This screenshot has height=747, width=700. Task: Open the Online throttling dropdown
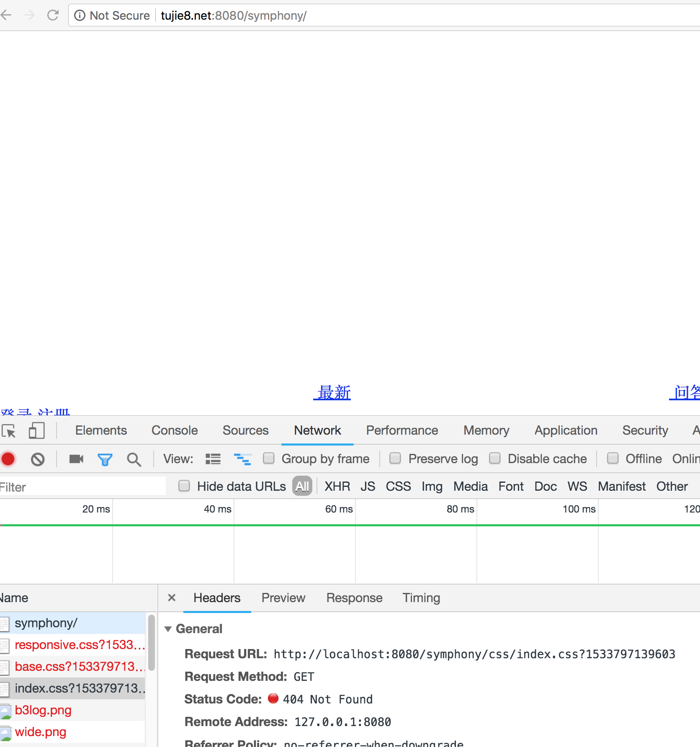[686, 459]
